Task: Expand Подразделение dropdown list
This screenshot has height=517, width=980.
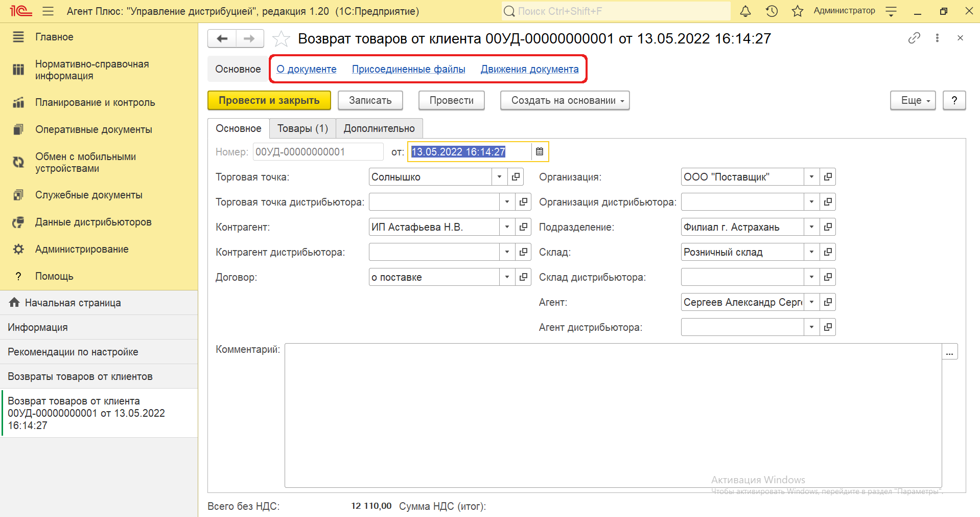Action: point(811,227)
